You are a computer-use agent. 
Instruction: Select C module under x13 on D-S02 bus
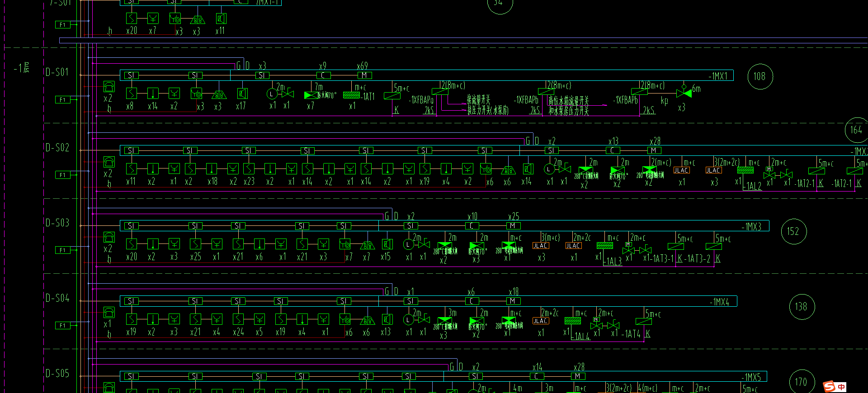[613, 150]
